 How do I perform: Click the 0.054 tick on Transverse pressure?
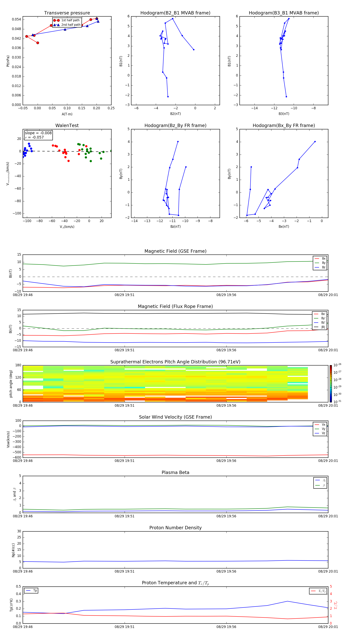17,20
